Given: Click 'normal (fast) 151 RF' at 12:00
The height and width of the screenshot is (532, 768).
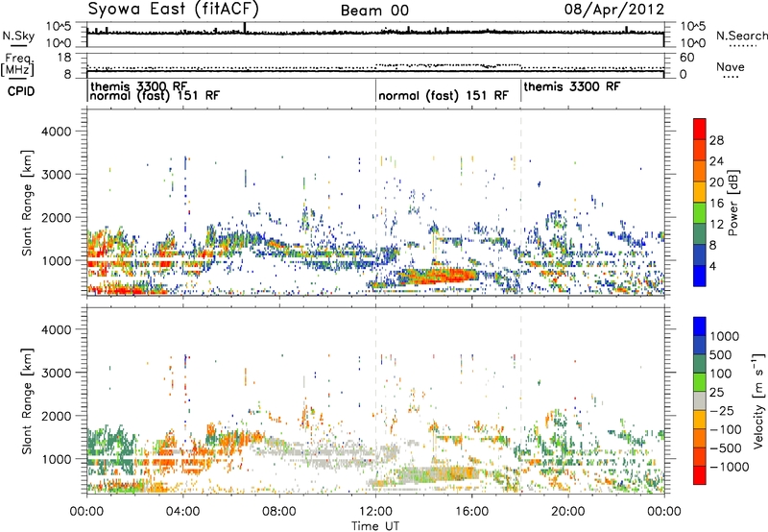Looking at the screenshot, I should (x=444, y=95).
